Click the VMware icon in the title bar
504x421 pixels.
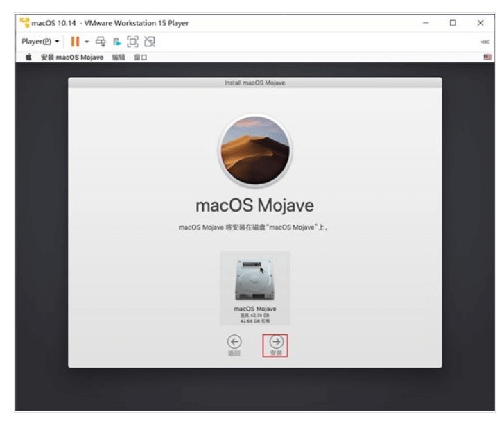click(x=24, y=23)
